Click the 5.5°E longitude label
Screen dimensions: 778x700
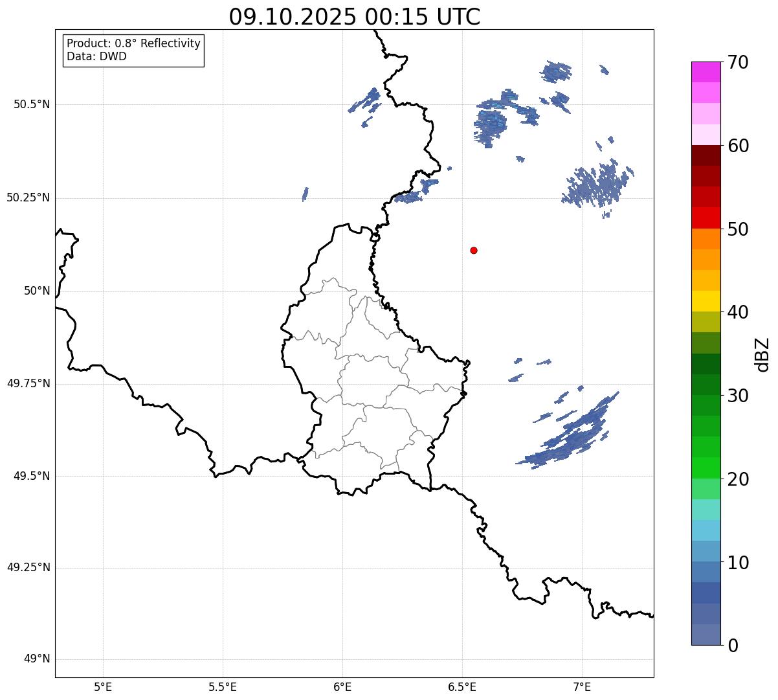click(223, 686)
